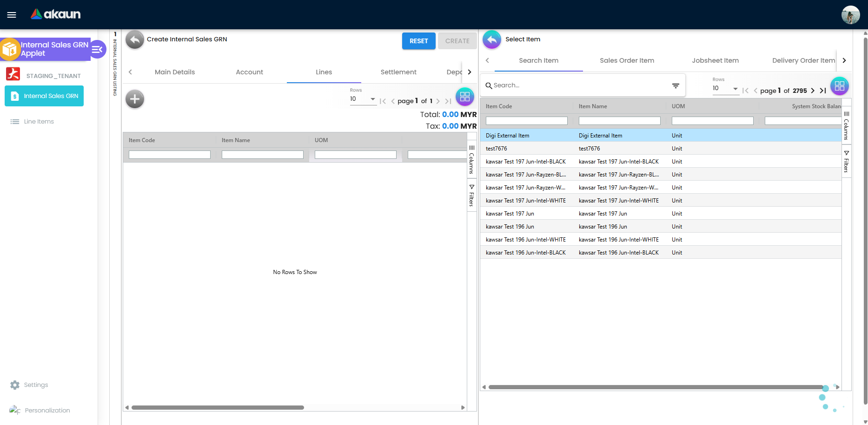Viewport: 868px width, 425px height.
Task: Collapse sidebar with the purple menu toggle
Action: coord(97,49)
